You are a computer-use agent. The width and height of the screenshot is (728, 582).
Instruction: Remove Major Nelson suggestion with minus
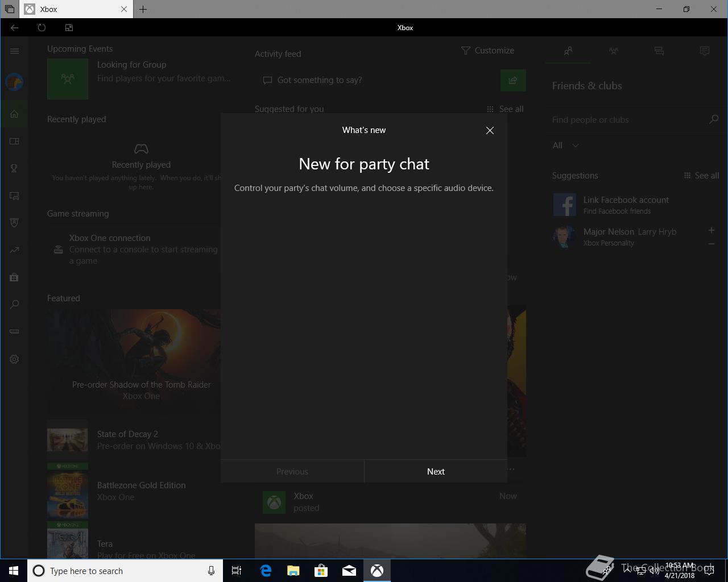pyautogui.click(x=711, y=244)
